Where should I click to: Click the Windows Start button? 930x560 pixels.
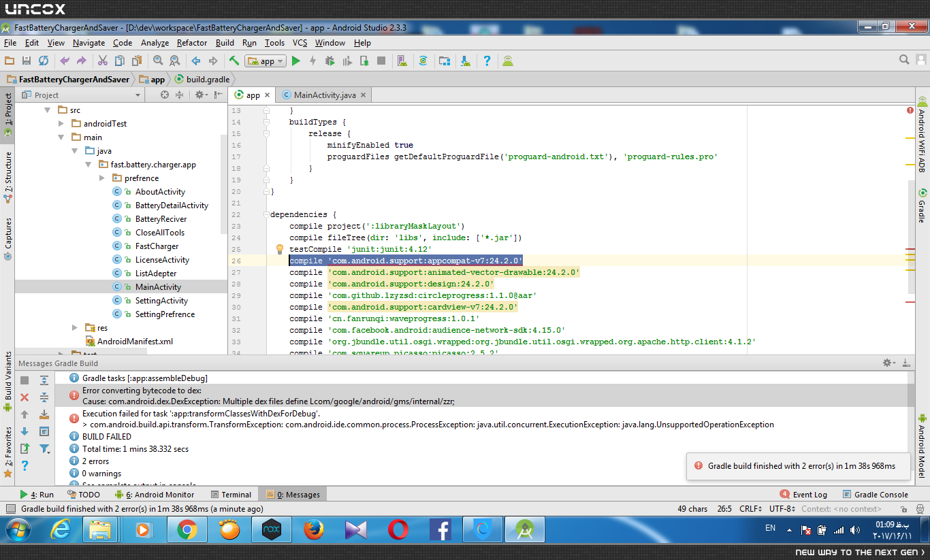pyautogui.click(x=18, y=529)
